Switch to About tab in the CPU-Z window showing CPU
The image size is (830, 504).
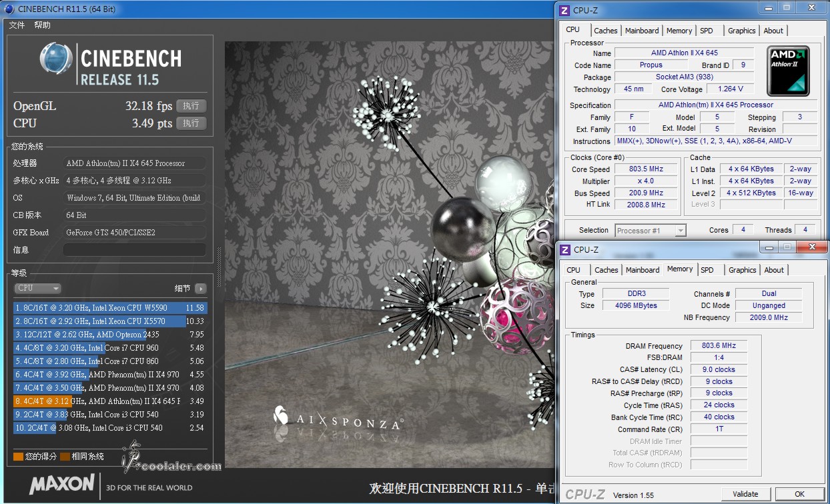[774, 31]
